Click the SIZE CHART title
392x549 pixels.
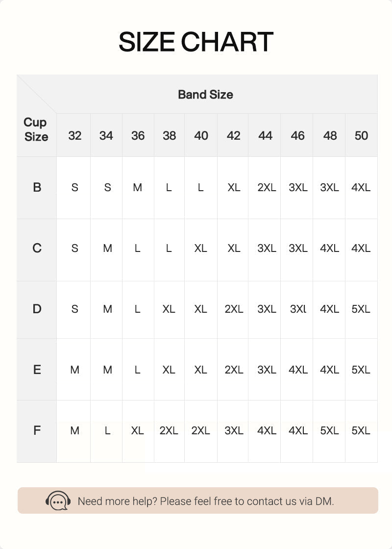196,42
